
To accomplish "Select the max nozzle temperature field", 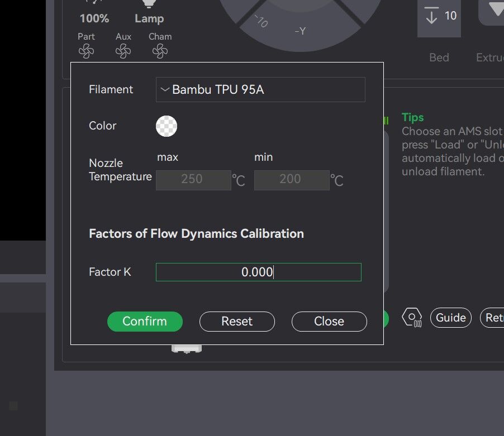I will 193,180.
